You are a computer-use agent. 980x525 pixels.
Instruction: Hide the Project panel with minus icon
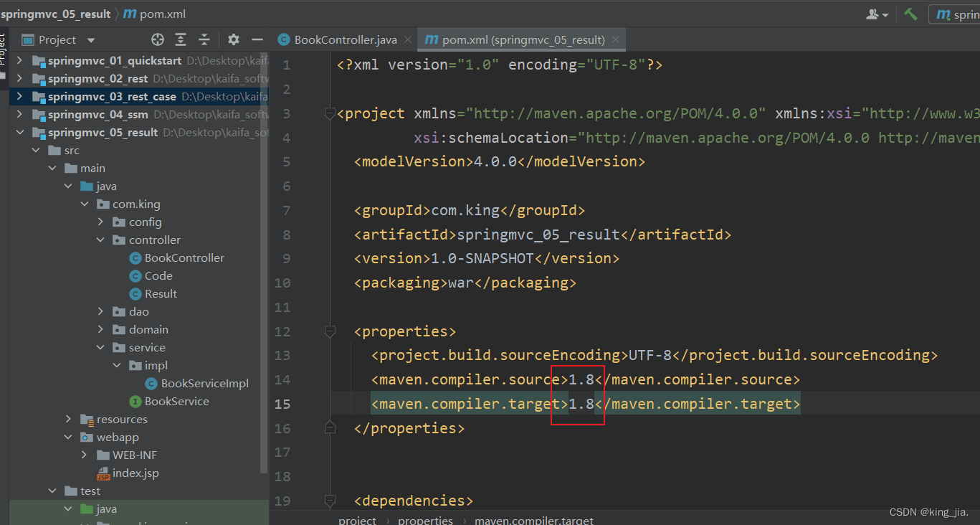click(x=257, y=39)
